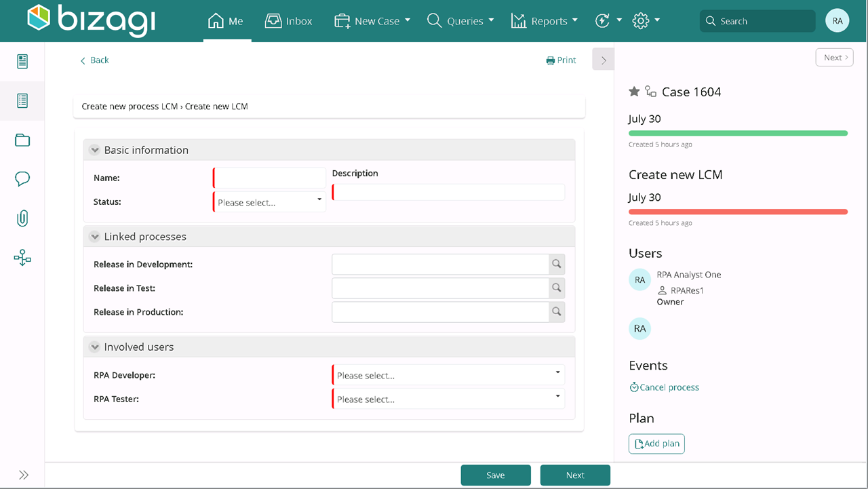The image size is (868, 489).
Task: Mark Case 1604 as favorite with star
Action: pyautogui.click(x=634, y=92)
